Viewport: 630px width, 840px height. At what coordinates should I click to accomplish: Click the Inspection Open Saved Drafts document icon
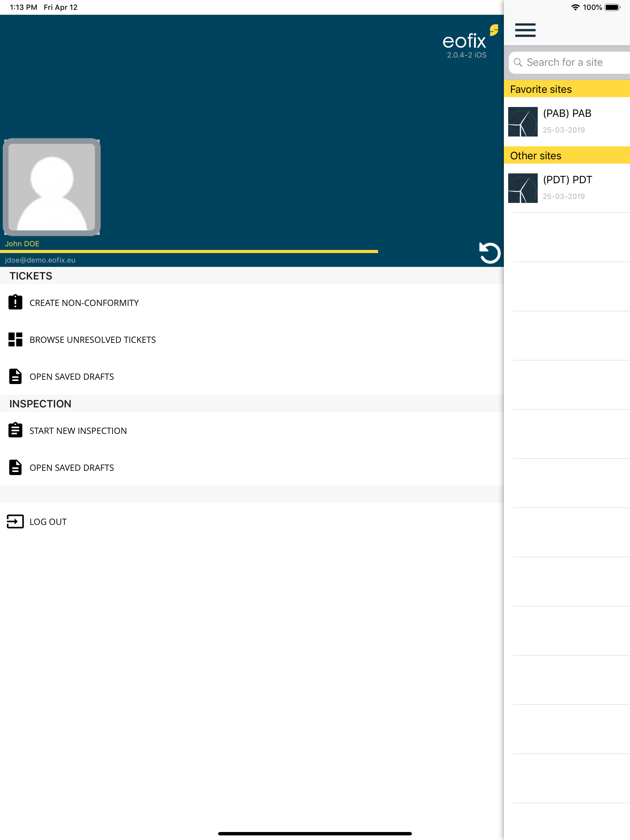coord(15,467)
